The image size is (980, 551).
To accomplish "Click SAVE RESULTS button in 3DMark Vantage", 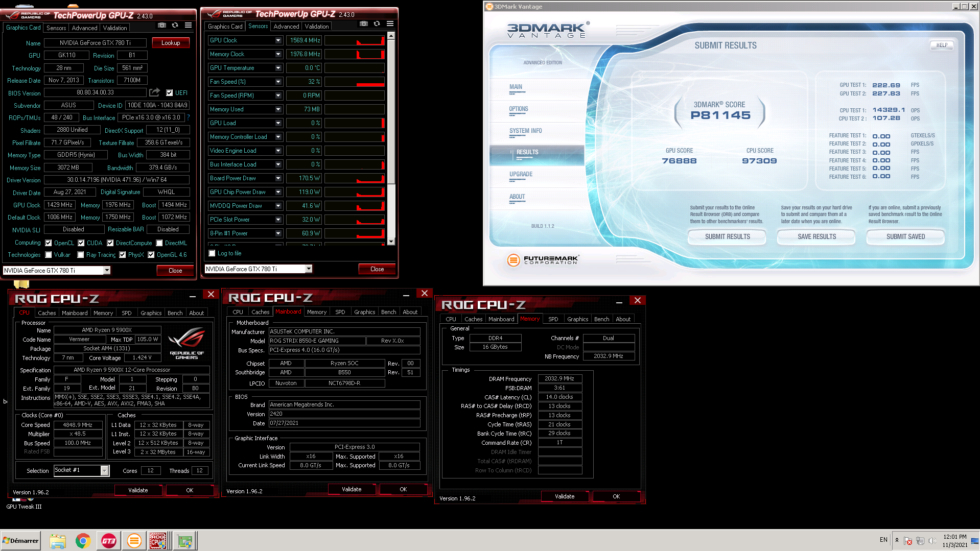I will [817, 237].
